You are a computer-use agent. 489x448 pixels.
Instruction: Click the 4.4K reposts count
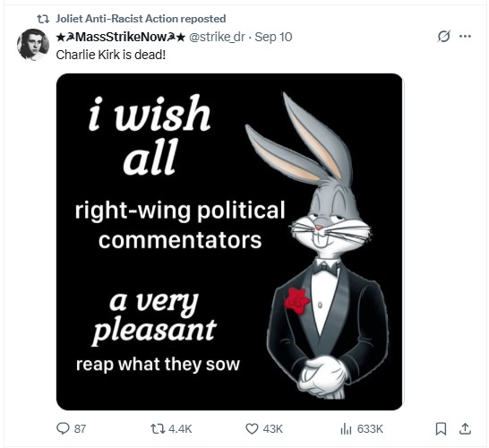(x=180, y=429)
